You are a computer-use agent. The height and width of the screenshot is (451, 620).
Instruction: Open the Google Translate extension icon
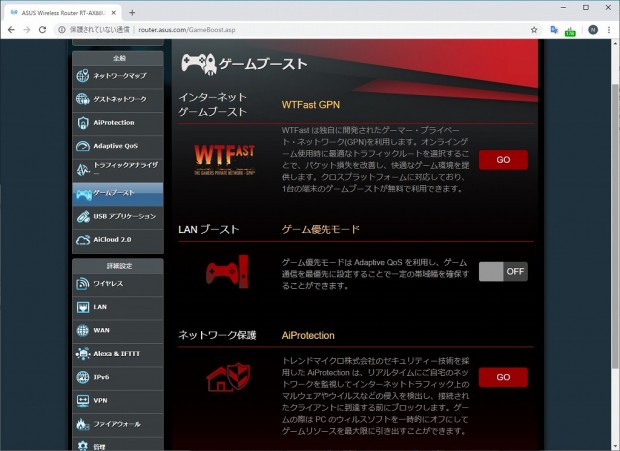coord(554,30)
